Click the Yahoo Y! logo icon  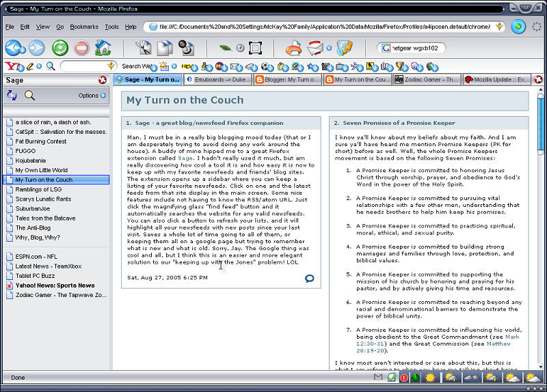click(x=11, y=66)
